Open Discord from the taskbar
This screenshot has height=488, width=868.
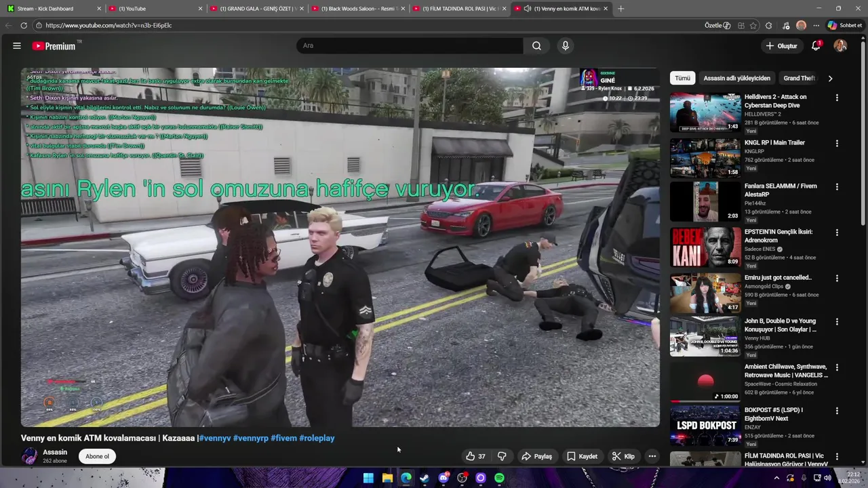pos(443,478)
